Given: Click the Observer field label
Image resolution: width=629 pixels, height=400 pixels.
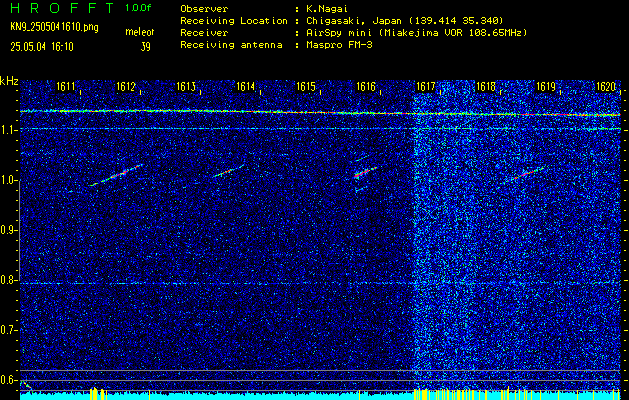Looking at the screenshot, I should 204,8.
